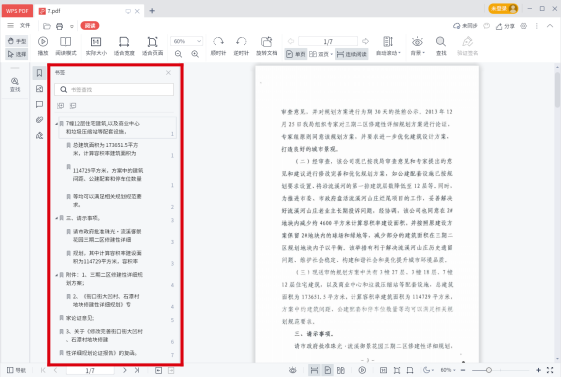561x377 pixels.
Task: Click the print icon
Action: (59, 26)
